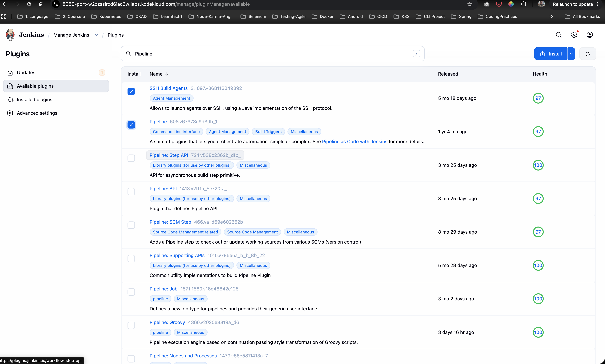605x364 pixels.
Task: Show more bookmarks with the double chevron
Action: click(x=551, y=16)
